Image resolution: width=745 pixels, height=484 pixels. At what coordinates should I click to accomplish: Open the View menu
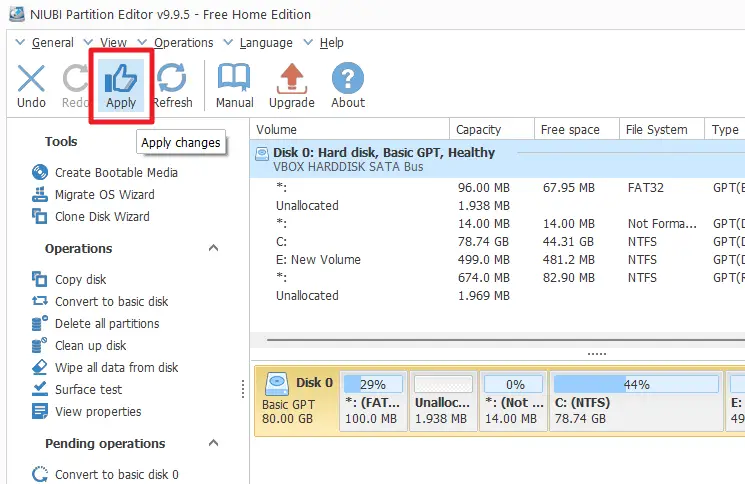point(113,43)
